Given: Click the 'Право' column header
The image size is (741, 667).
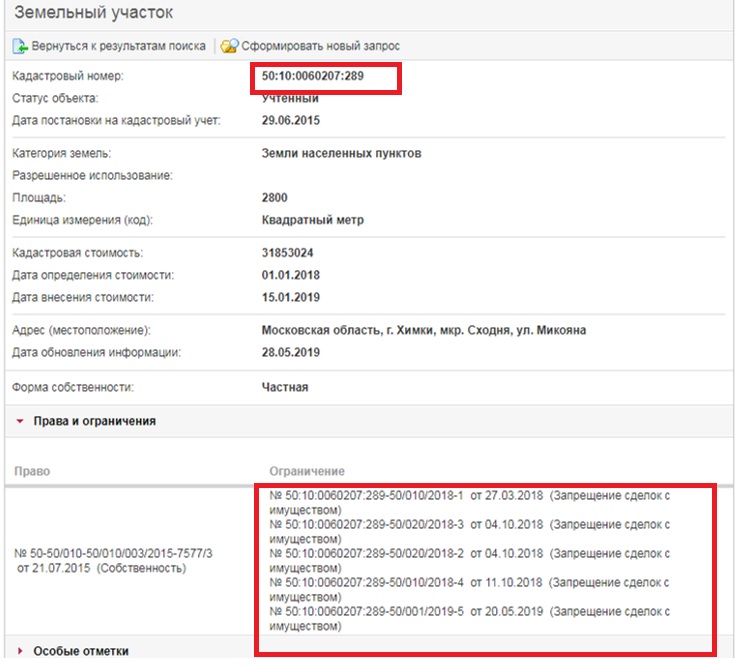Looking at the screenshot, I should pos(32,470).
